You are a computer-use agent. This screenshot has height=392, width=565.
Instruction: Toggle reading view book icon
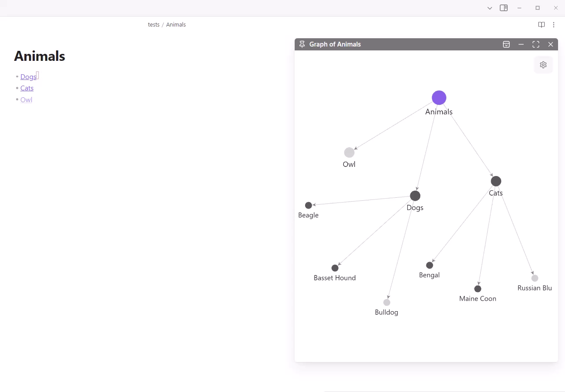coord(542,25)
